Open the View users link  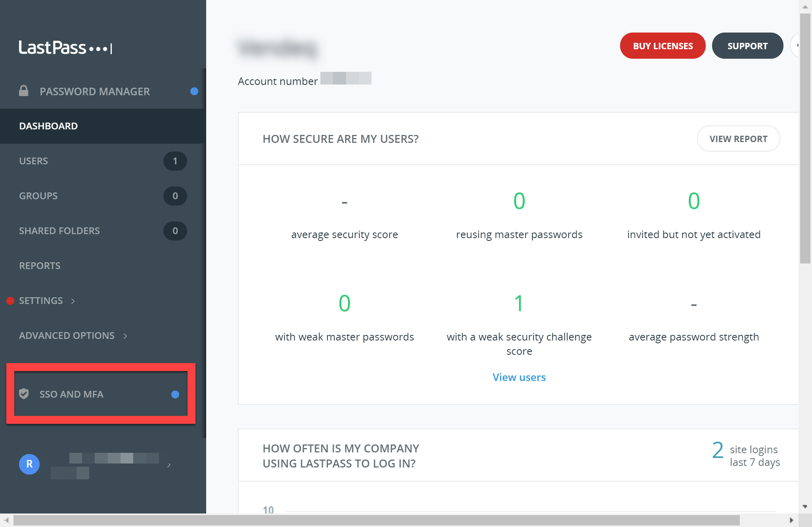519,377
